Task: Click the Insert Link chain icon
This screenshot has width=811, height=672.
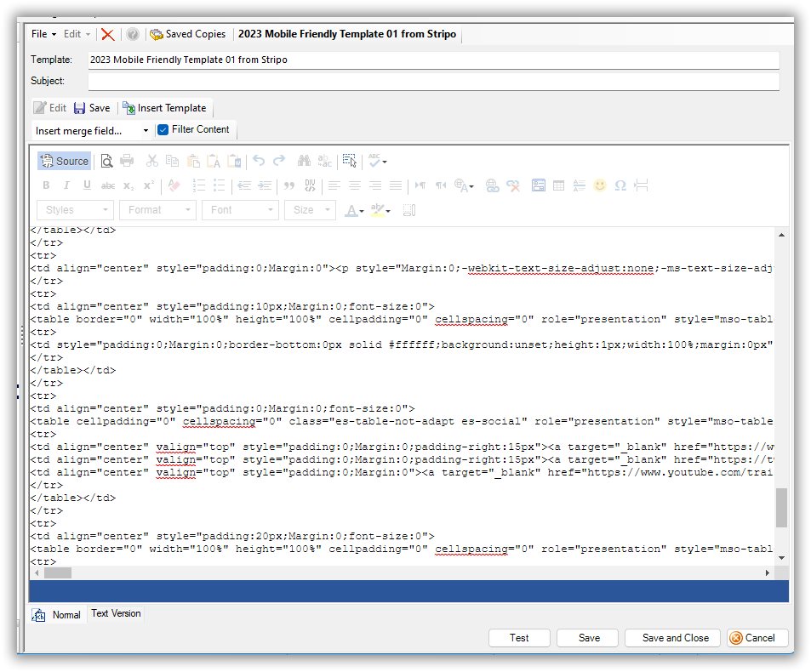Action: click(493, 185)
